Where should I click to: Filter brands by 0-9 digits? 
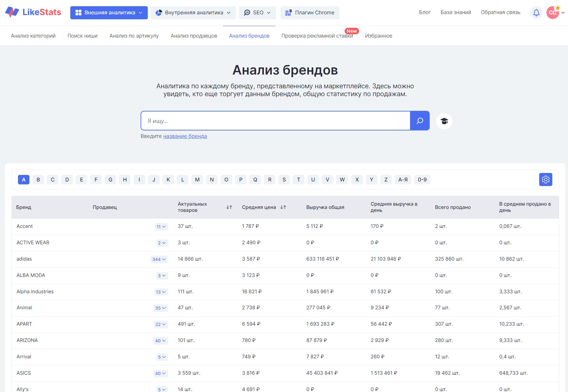(422, 179)
